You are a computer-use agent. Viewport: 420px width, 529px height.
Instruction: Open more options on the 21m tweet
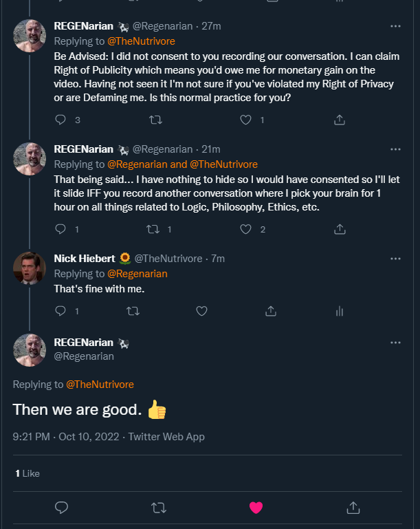(395, 149)
